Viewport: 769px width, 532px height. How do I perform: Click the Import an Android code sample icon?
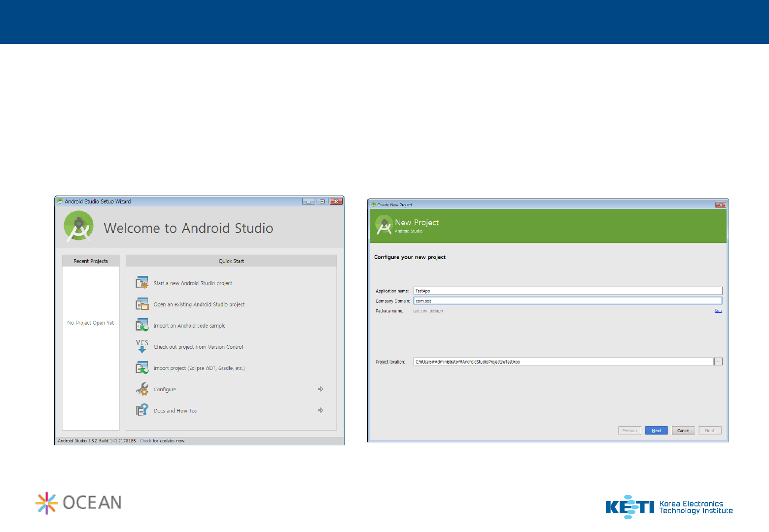[x=142, y=325]
